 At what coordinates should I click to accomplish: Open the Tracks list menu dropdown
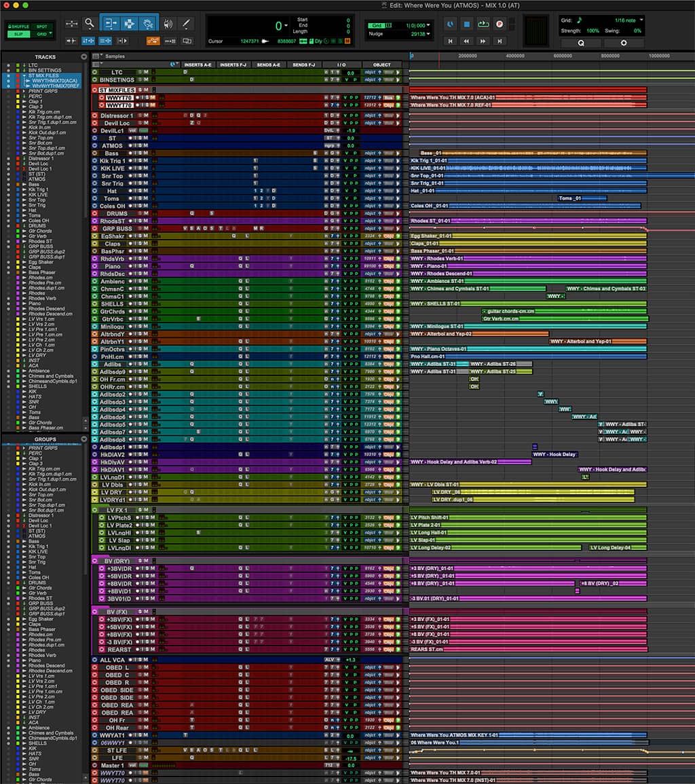83,57
